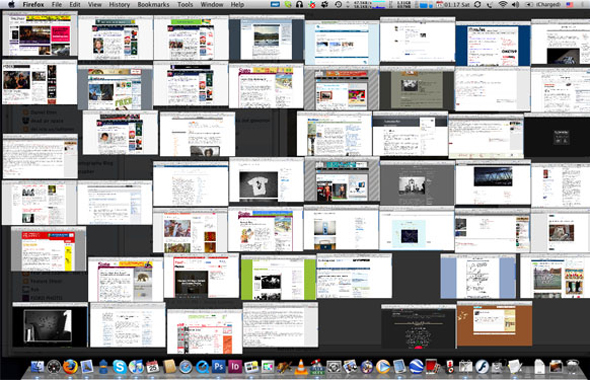Screen dimensions: 590x380
Task: Open QuickTime Player from the Dock
Action: coord(202,366)
